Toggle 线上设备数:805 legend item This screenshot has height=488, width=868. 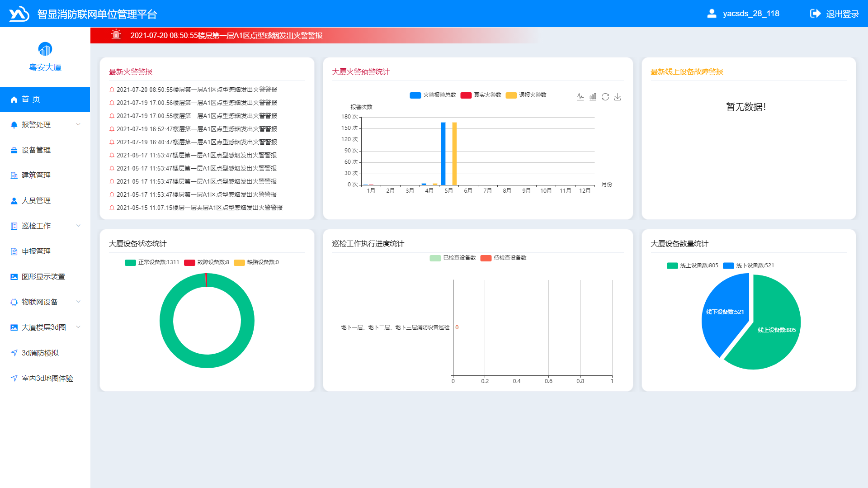pyautogui.click(x=692, y=265)
